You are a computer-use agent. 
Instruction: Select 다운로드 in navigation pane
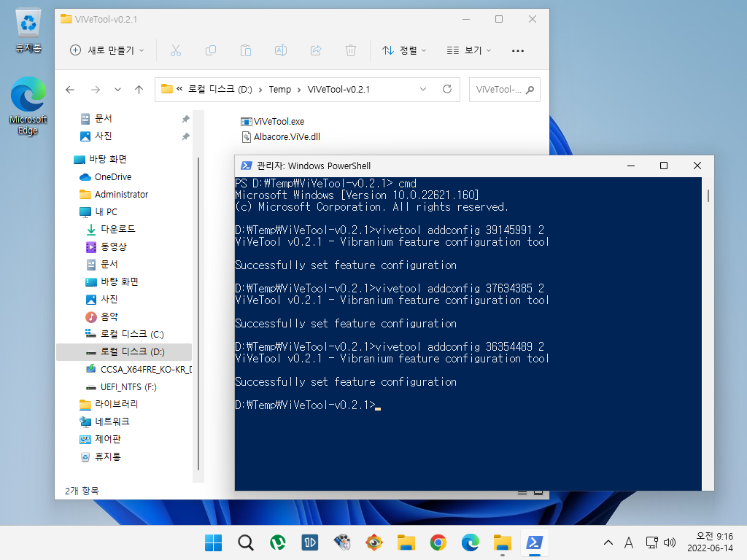coord(111,229)
